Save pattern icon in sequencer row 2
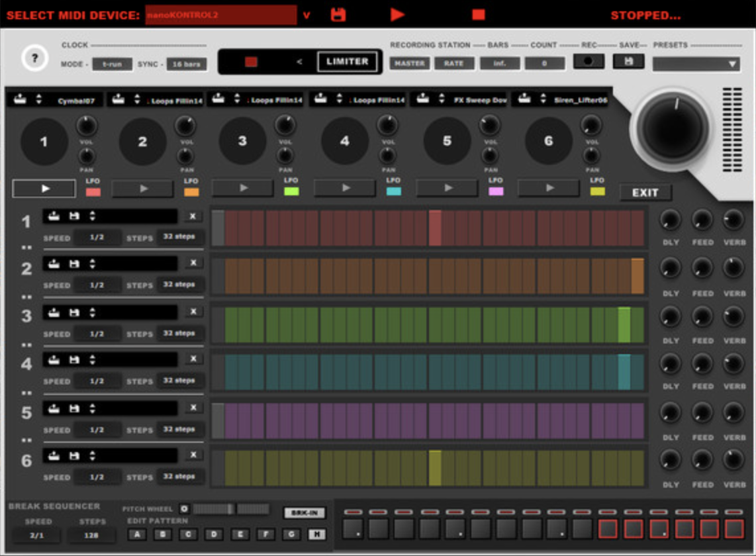The width and height of the screenshot is (756, 556). coord(73,264)
